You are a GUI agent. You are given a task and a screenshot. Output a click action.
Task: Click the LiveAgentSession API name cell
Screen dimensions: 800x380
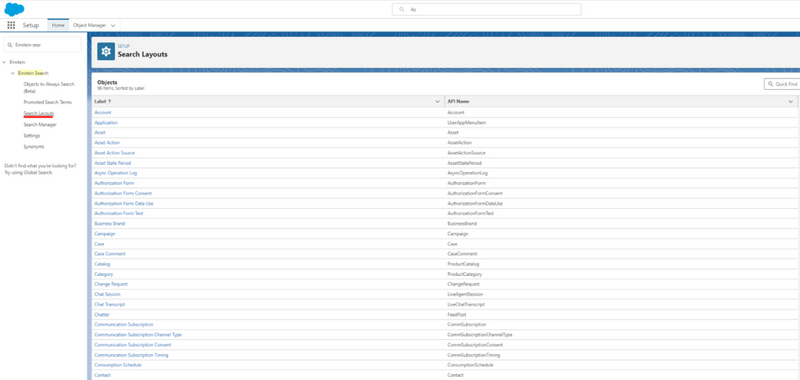tap(465, 294)
